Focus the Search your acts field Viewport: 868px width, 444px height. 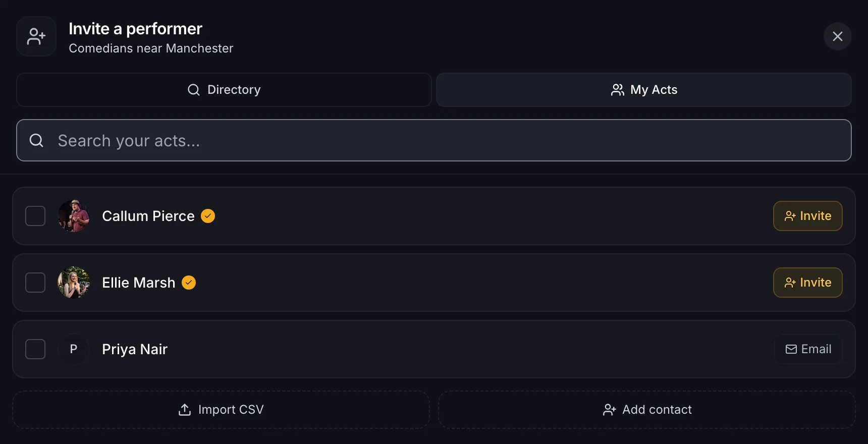(434, 140)
